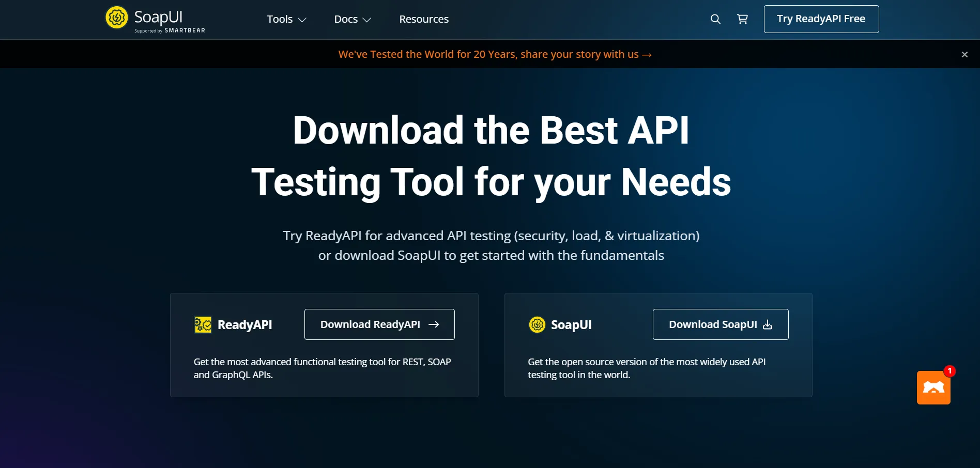Click the ReadyAPI product icon in card
This screenshot has width=980, height=468.
(x=203, y=324)
